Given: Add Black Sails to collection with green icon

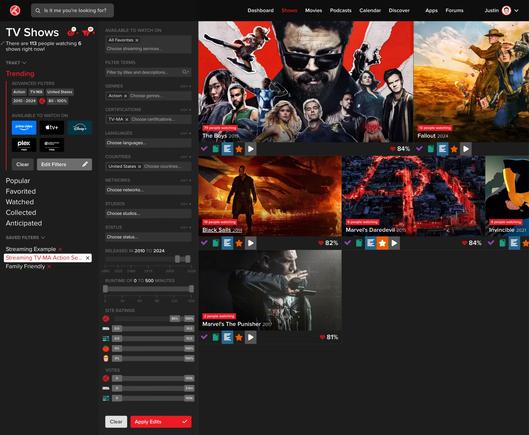Looking at the screenshot, I should 216,243.
